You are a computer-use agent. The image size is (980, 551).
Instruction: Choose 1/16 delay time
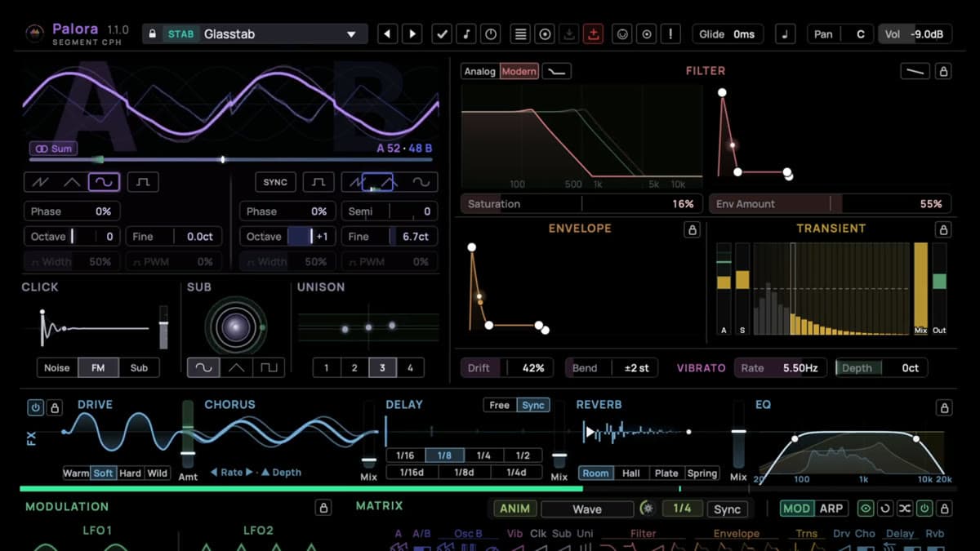tap(405, 455)
